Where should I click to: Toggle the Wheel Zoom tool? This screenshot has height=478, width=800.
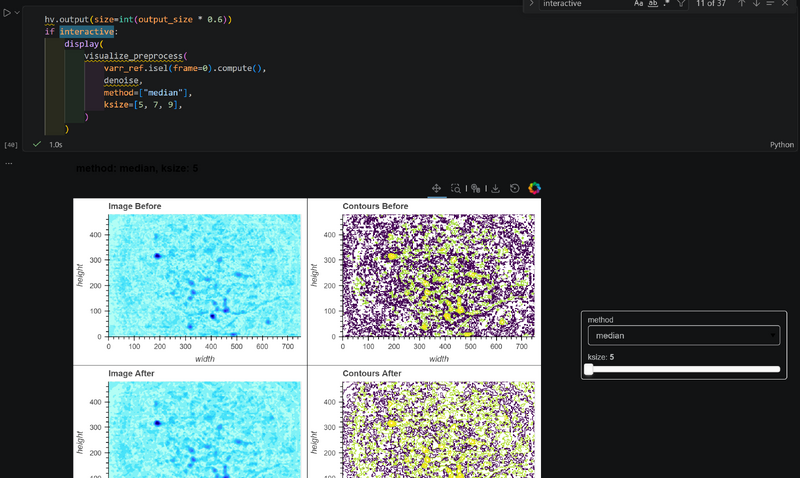(476, 188)
